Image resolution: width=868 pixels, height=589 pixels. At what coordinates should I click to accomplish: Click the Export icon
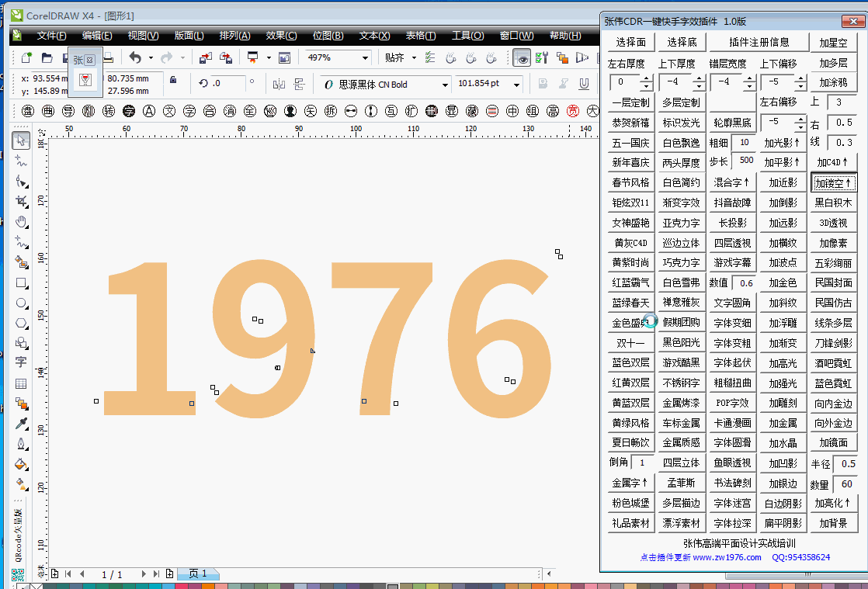coord(226,57)
